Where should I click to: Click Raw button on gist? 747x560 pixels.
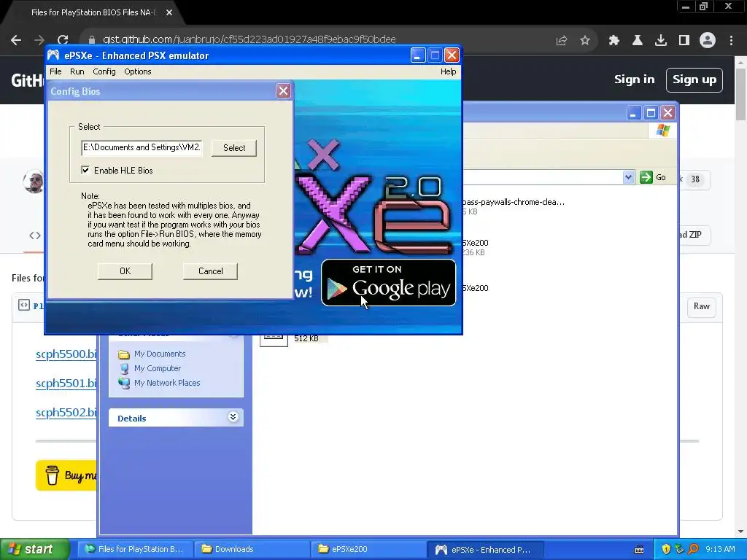tap(701, 306)
